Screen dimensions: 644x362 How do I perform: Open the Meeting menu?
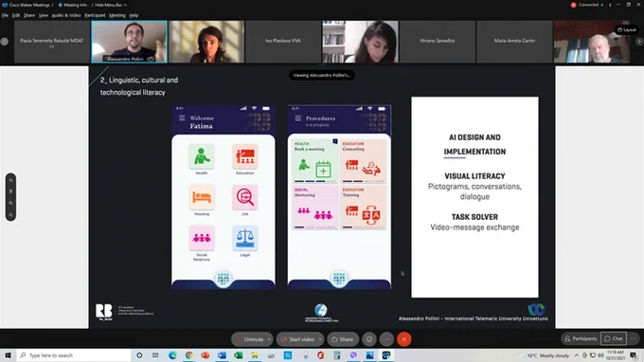(x=117, y=15)
